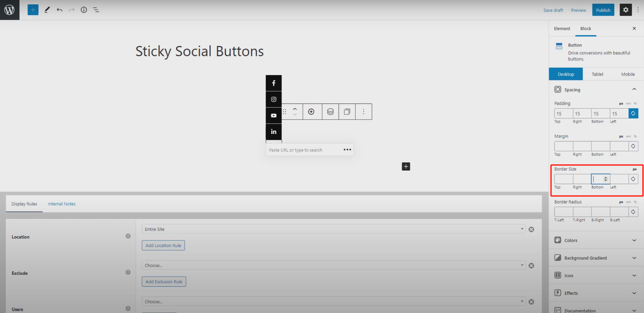
Task: Switch Padding units to em
Action: point(628,103)
